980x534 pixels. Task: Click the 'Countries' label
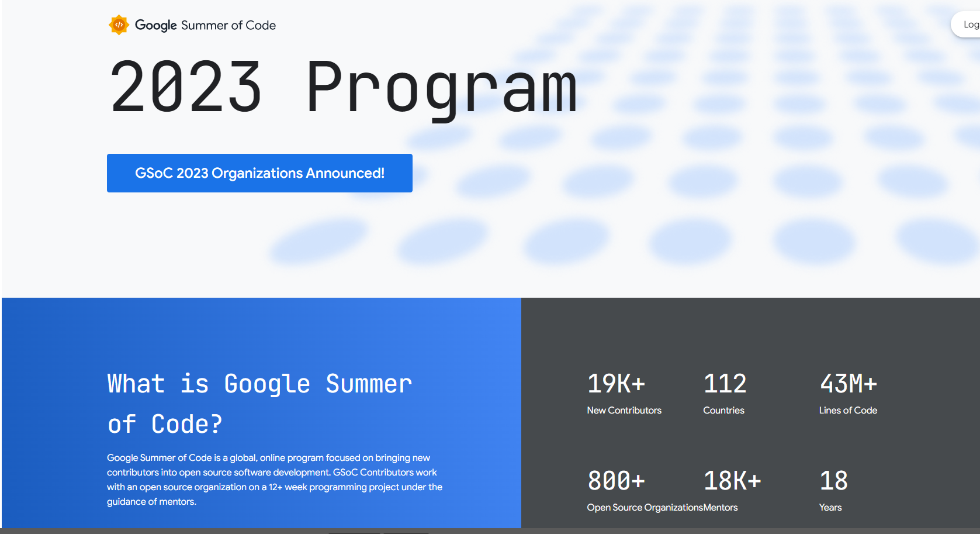pos(723,411)
